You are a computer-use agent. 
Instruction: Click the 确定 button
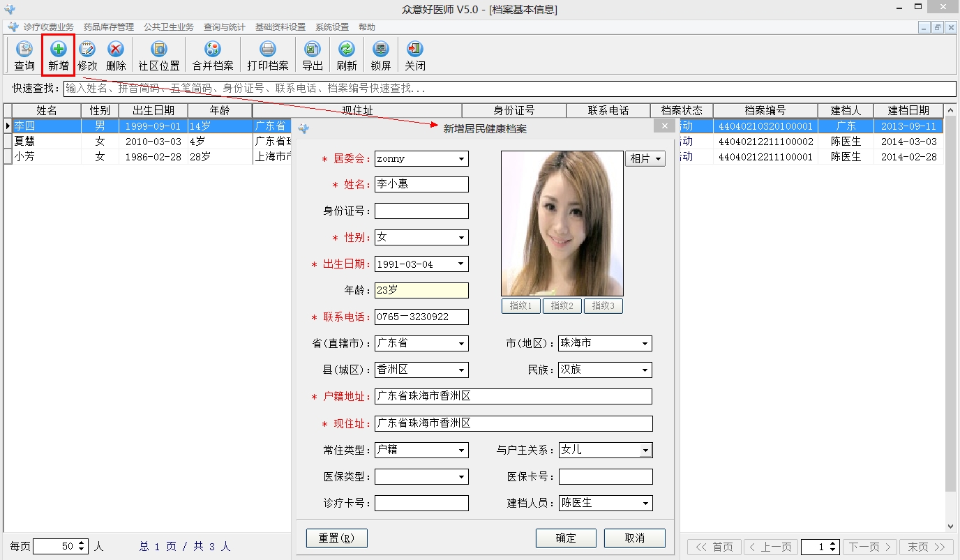pyautogui.click(x=566, y=538)
